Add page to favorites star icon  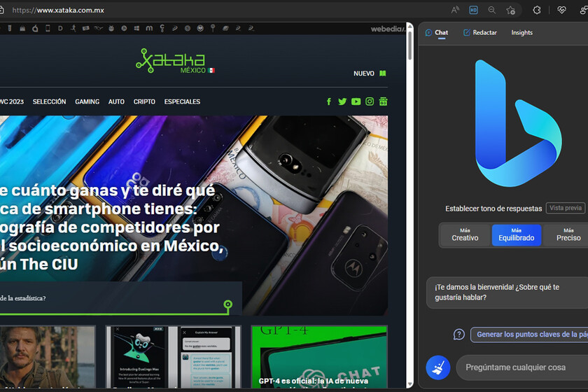coord(510,10)
